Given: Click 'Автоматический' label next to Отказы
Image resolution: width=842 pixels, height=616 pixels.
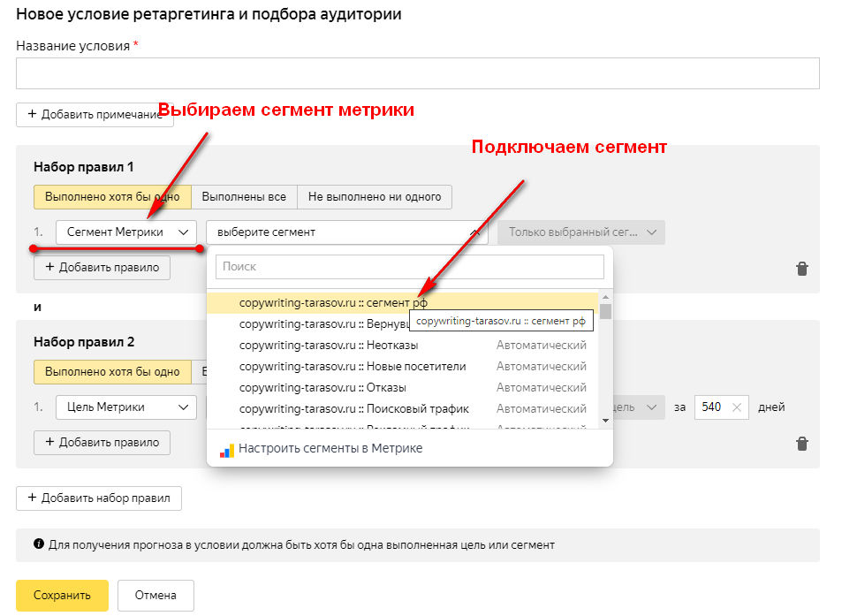Looking at the screenshot, I should [x=542, y=388].
